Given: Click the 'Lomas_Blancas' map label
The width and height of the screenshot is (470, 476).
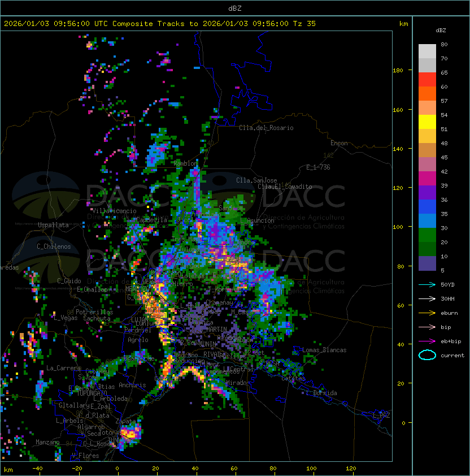Looking at the screenshot, I should tap(324, 350).
